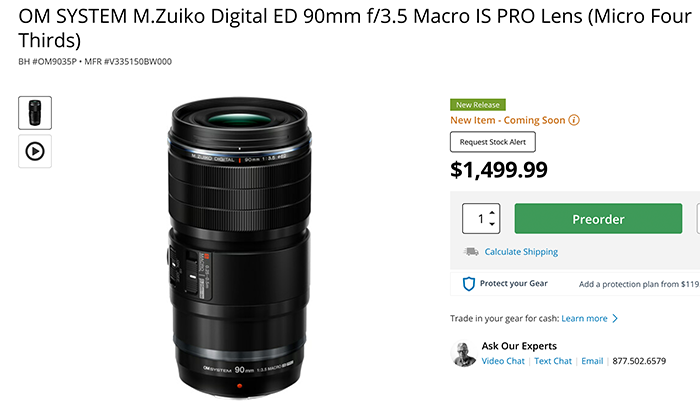Click the New Release badge
700x406 pixels.
click(x=478, y=104)
